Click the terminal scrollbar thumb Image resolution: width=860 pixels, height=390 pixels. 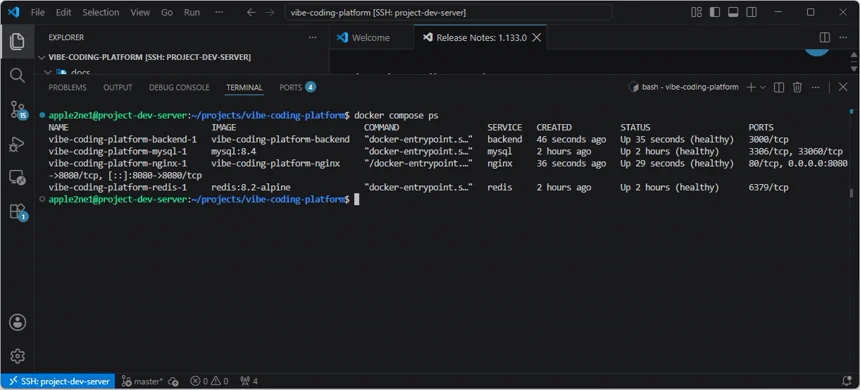[851, 193]
